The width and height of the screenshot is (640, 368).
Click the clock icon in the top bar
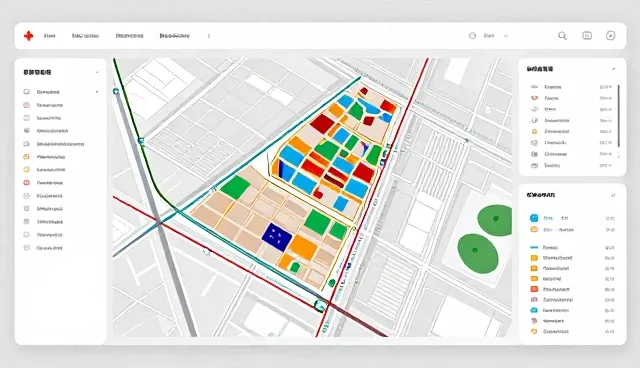472,36
